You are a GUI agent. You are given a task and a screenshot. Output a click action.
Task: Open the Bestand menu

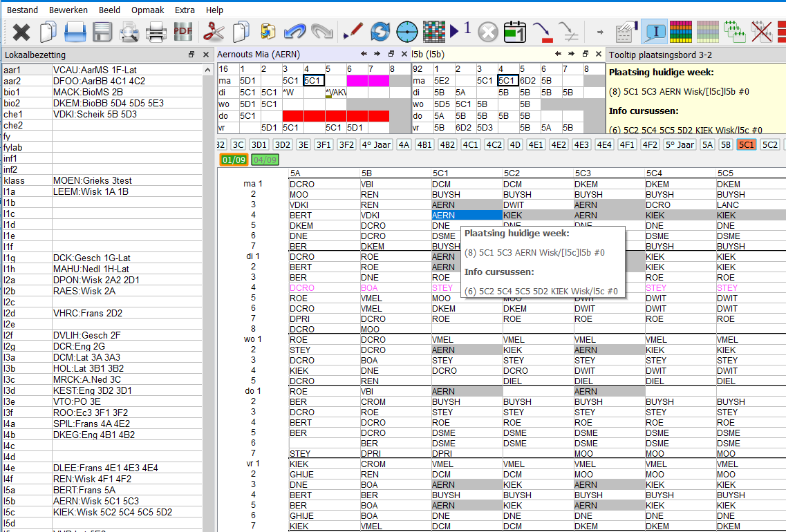pyautogui.click(x=23, y=10)
